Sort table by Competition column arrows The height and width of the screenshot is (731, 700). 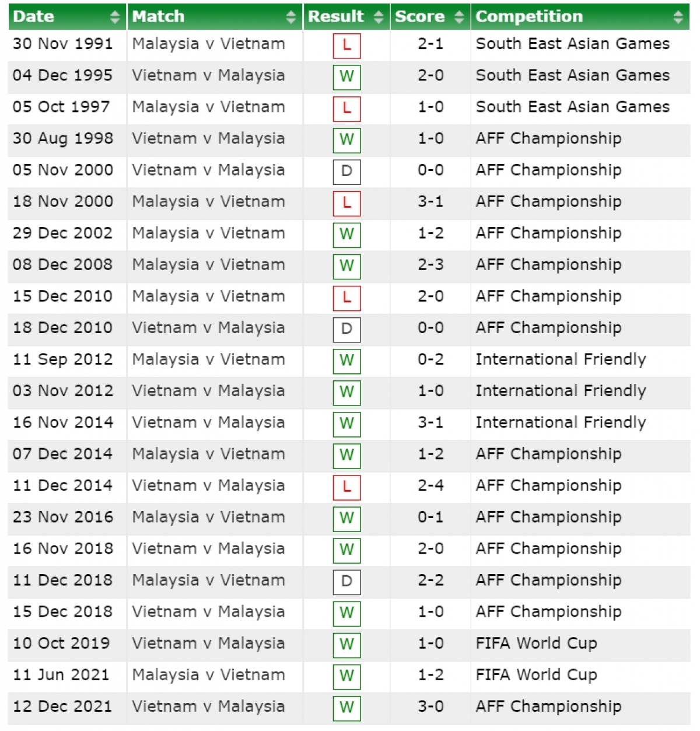pos(678,17)
